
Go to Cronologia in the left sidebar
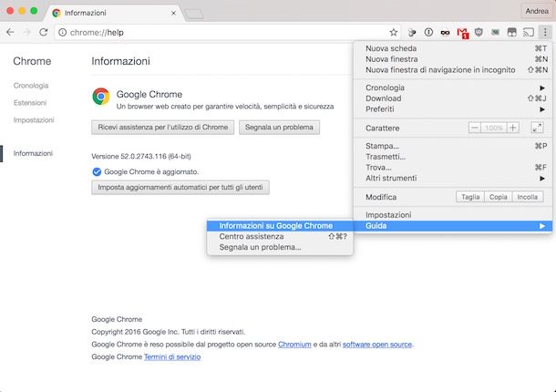[x=31, y=86]
